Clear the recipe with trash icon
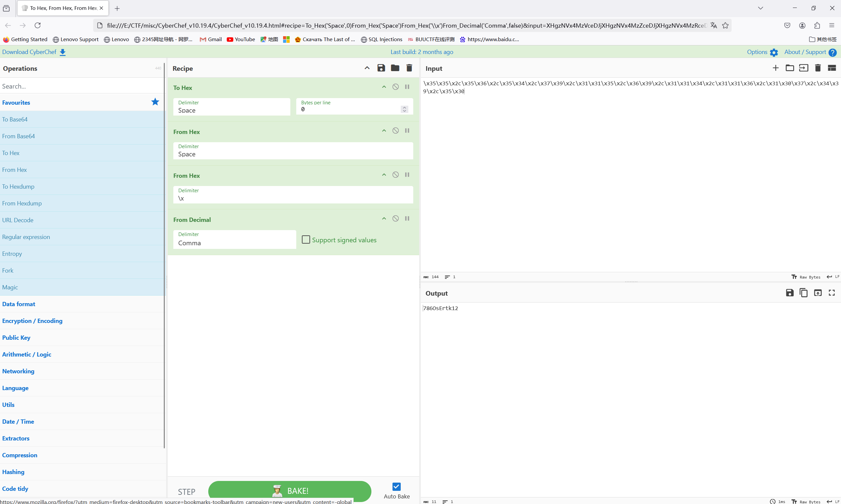This screenshot has height=504, width=841. (409, 68)
